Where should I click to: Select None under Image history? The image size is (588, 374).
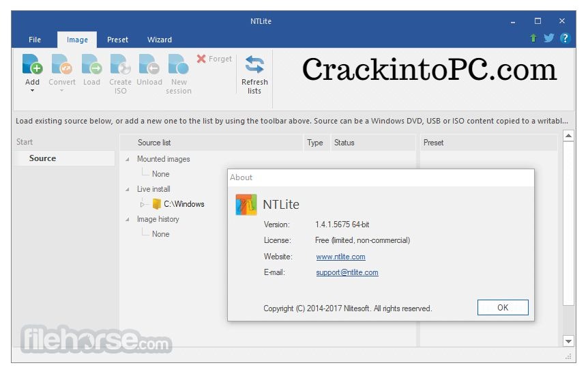(x=160, y=234)
